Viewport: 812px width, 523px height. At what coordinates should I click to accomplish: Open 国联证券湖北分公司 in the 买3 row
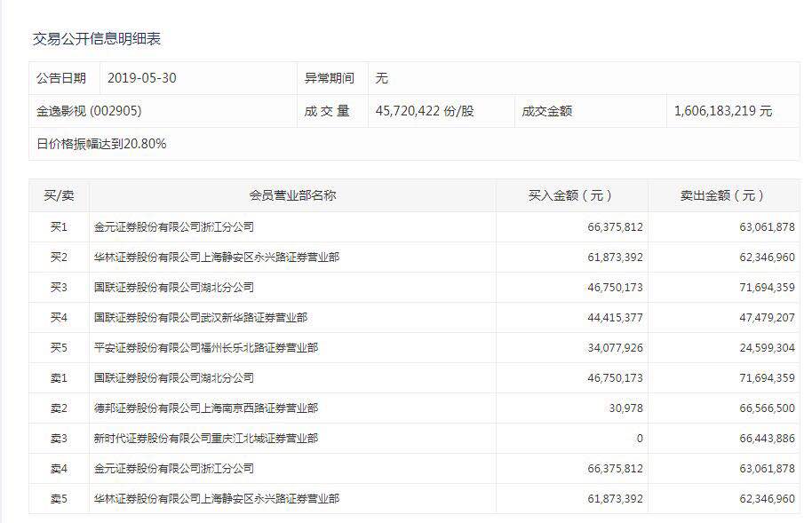click(174, 288)
